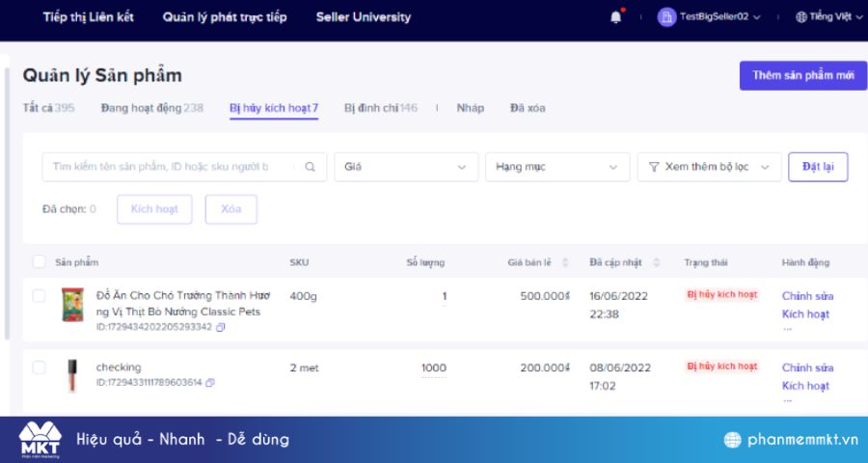Switch to the Tất cả tab
This screenshot has width=868, height=463.
tap(49, 108)
